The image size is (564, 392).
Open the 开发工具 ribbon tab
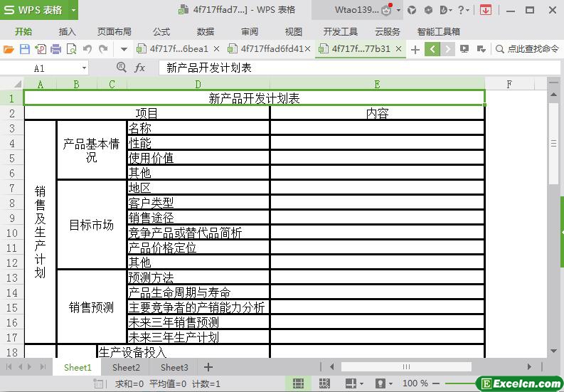point(340,32)
